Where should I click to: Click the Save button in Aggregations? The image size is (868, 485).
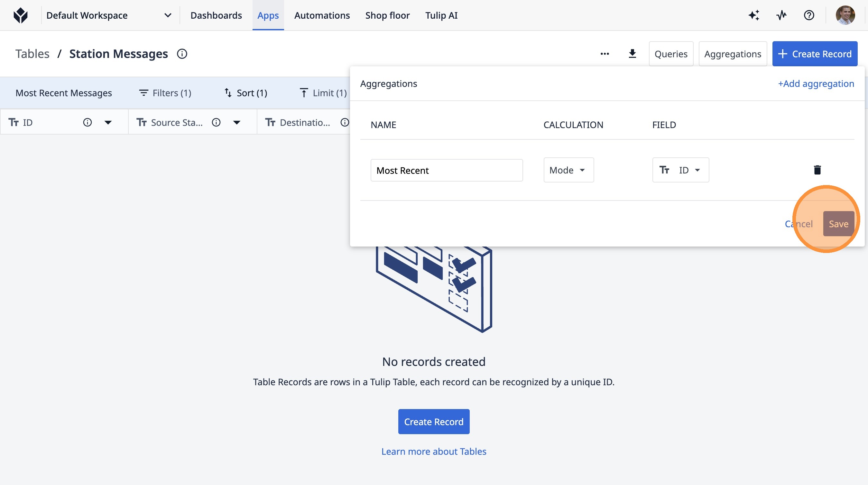pyautogui.click(x=838, y=224)
